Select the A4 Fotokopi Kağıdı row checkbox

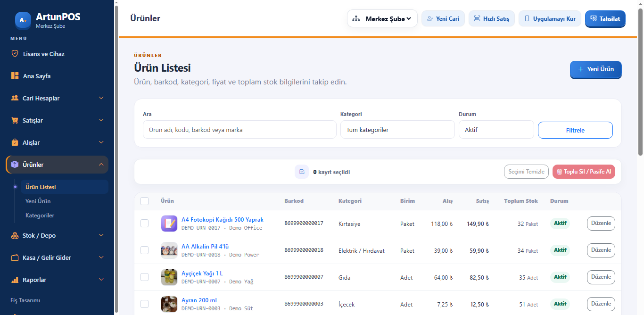144,223
